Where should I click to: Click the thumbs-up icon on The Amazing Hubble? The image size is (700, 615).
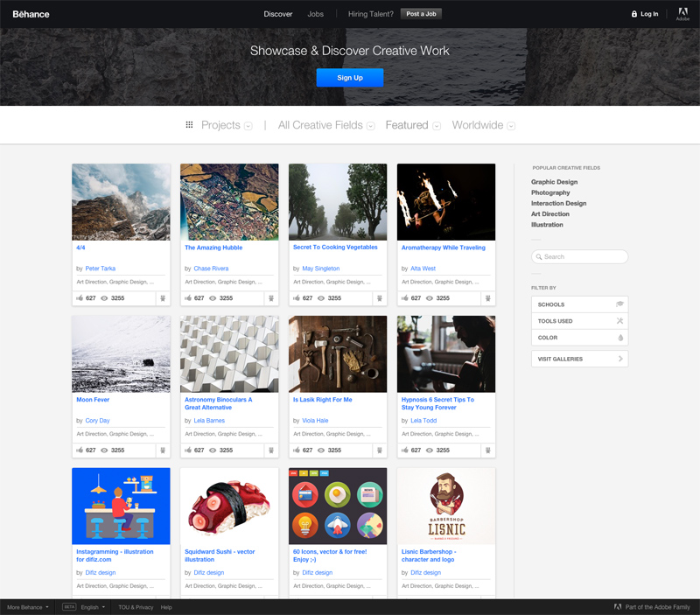pos(187,297)
